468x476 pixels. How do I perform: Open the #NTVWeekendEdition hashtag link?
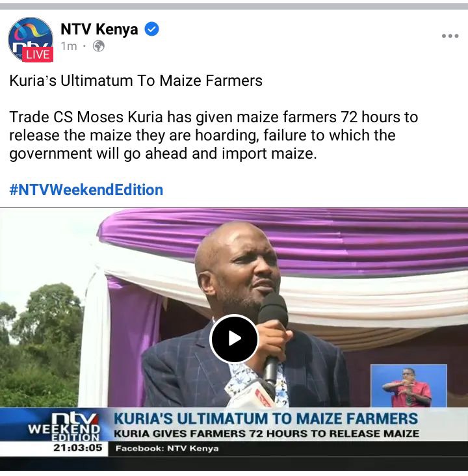[86, 190]
